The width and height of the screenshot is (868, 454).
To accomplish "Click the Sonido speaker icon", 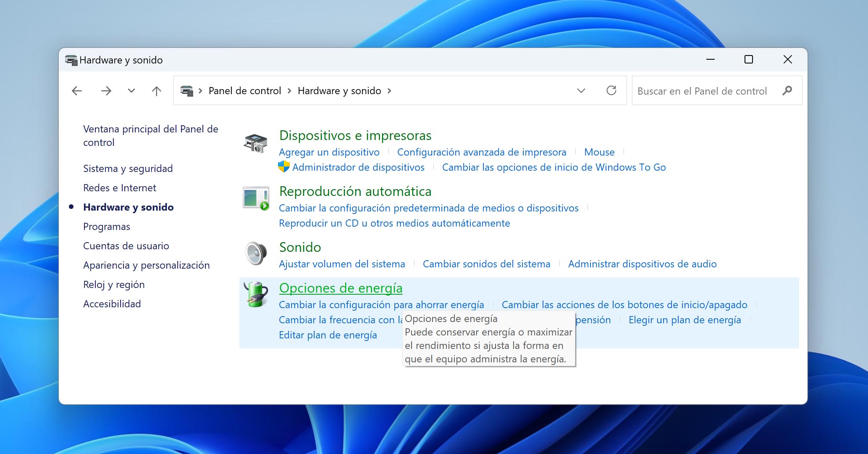I will [256, 253].
